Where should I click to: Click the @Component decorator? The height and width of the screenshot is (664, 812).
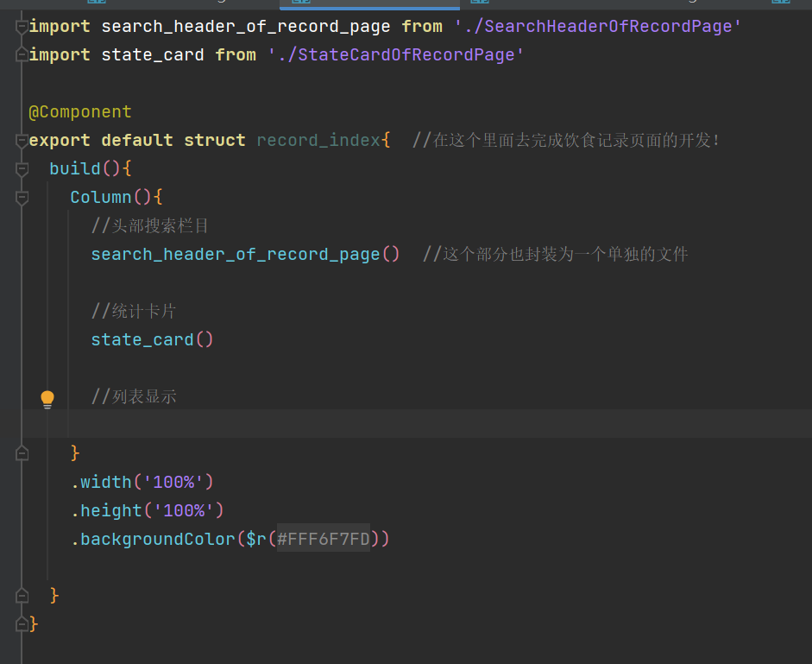pyautogui.click(x=80, y=111)
